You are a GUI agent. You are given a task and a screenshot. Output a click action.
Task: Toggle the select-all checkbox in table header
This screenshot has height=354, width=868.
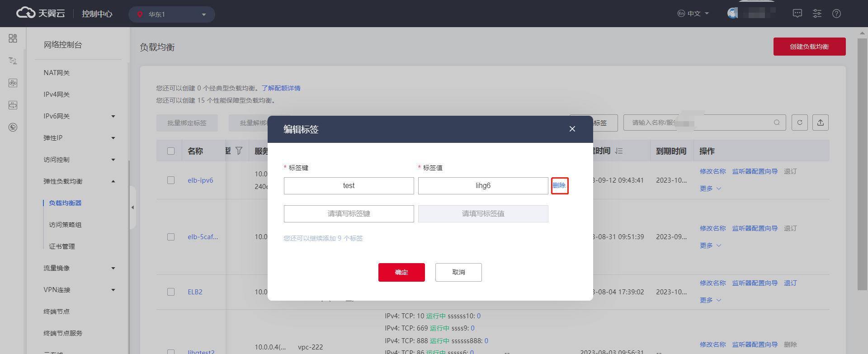171,151
